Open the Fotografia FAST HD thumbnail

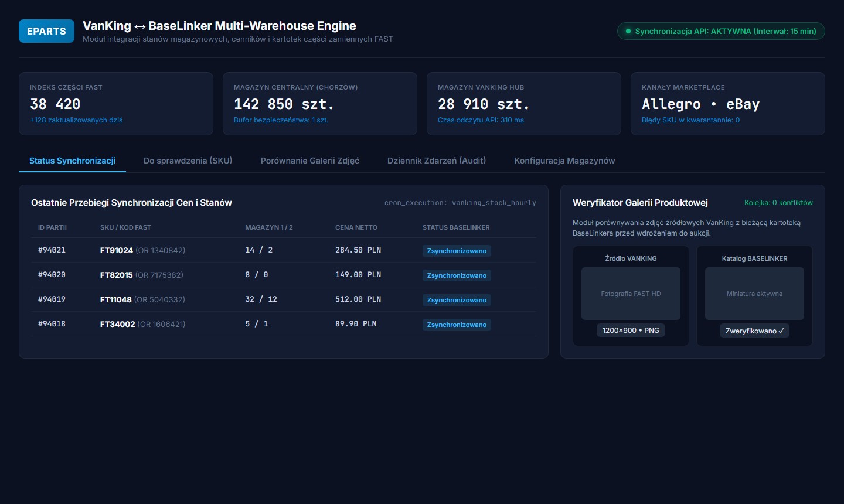[x=631, y=294]
